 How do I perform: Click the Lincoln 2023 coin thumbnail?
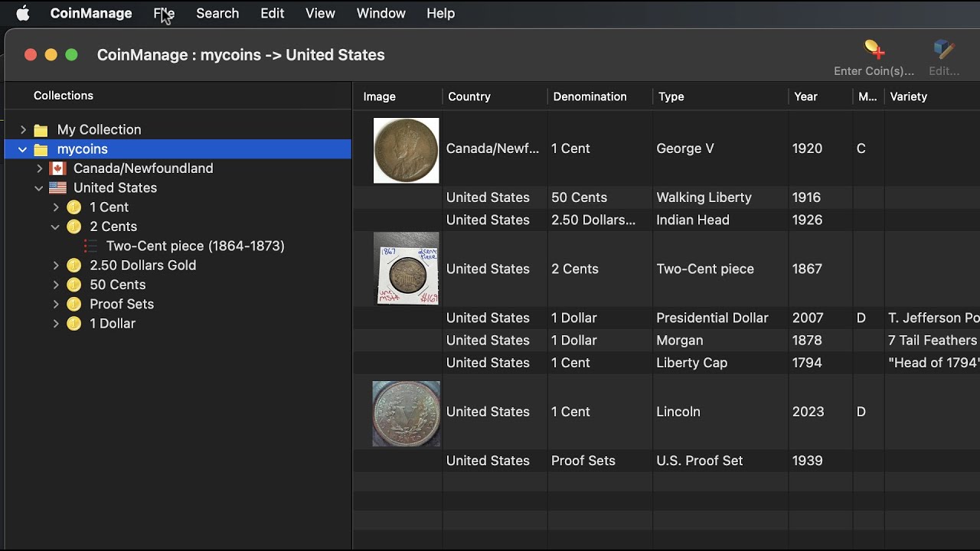click(x=407, y=413)
